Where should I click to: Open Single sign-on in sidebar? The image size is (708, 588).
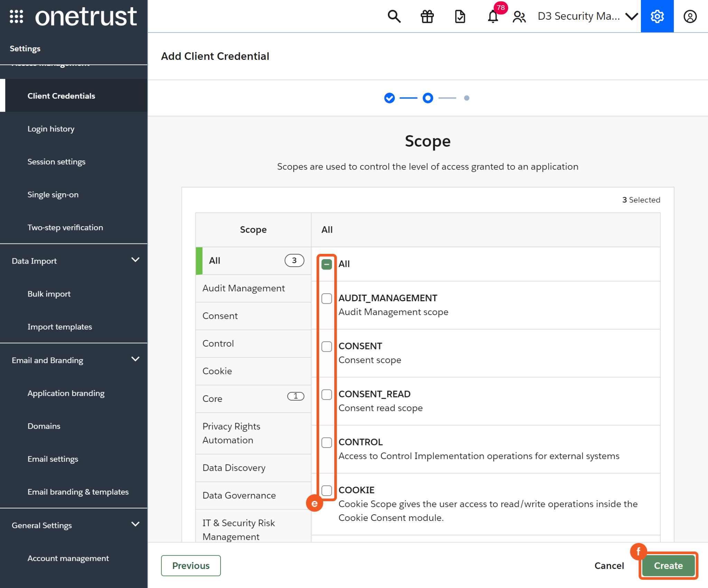click(53, 194)
